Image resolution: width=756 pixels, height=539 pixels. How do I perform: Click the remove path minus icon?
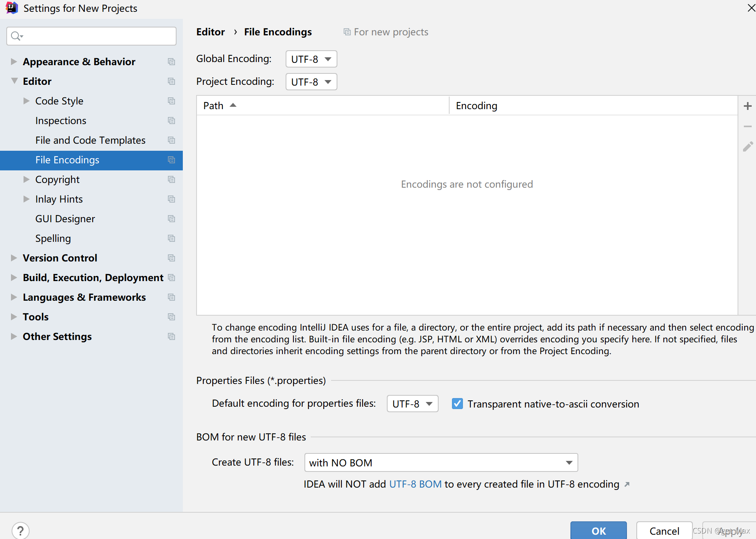tap(747, 126)
